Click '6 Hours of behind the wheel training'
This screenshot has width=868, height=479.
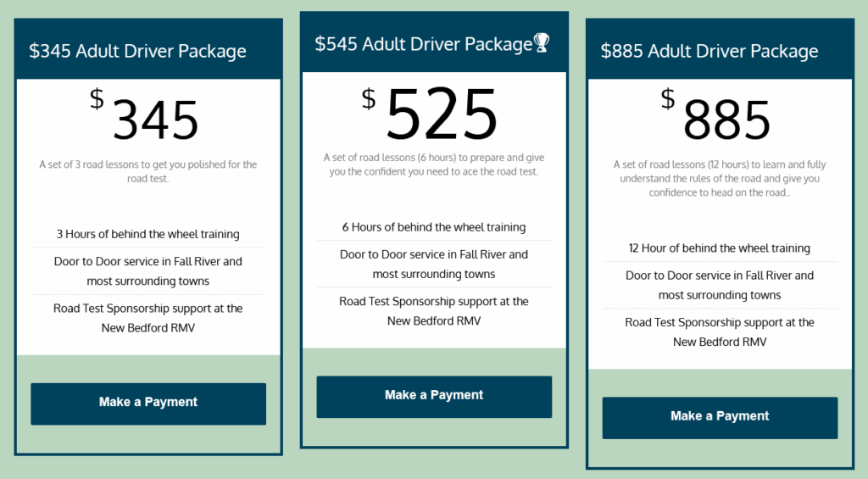pos(434,227)
